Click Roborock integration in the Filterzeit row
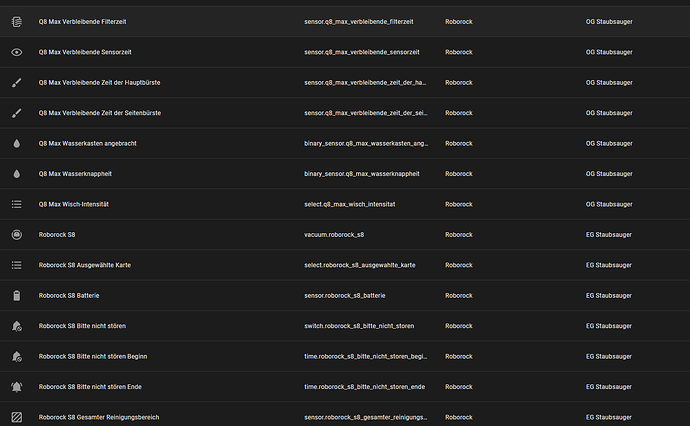The width and height of the screenshot is (690, 426). point(459,22)
